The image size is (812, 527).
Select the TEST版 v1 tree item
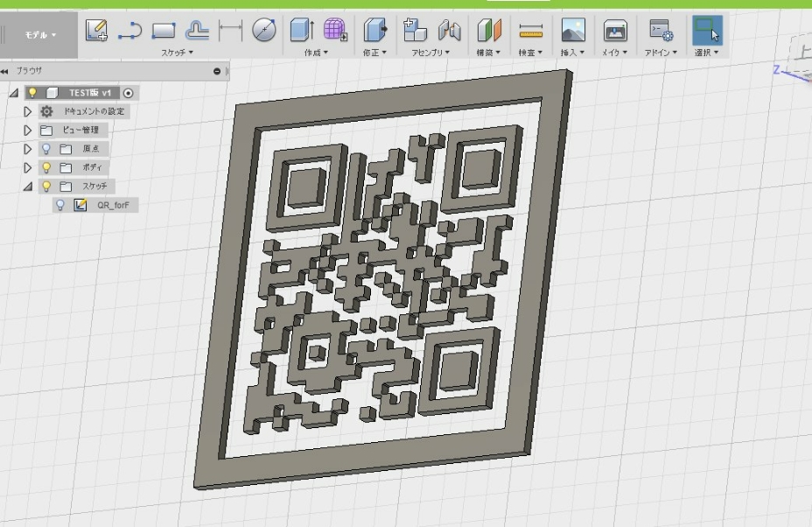[x=89, y=93]
